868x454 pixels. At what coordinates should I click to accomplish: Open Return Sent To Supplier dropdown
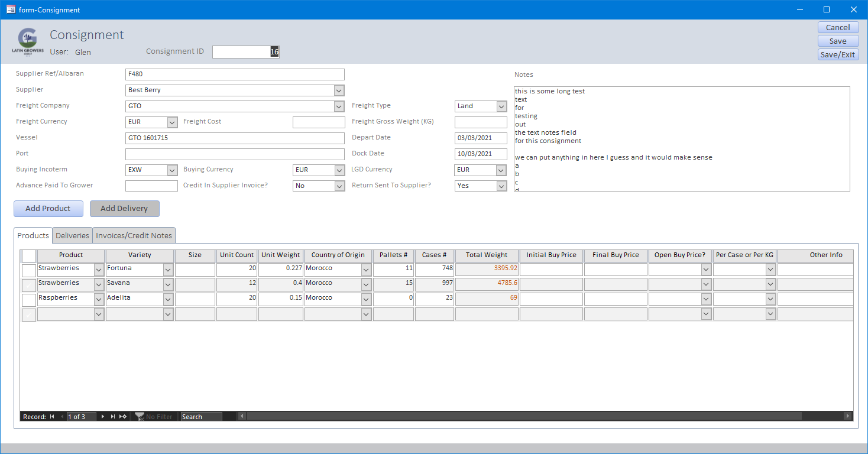coord(501,186)
